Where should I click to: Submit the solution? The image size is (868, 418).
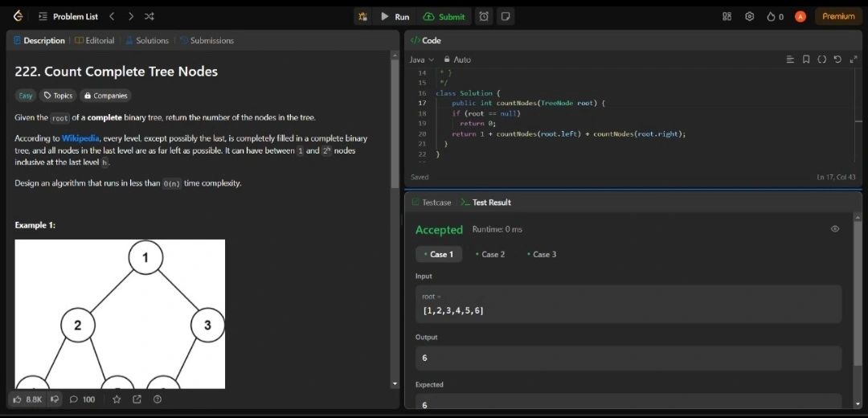(x=444, y=17)
